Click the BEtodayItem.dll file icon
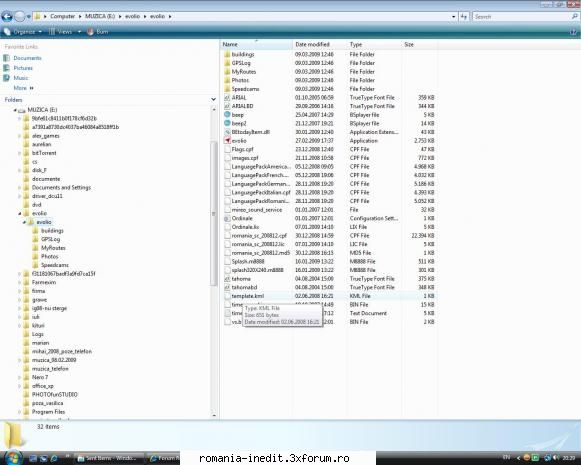This screenshot has height=465, width=581. coord(228,132)
